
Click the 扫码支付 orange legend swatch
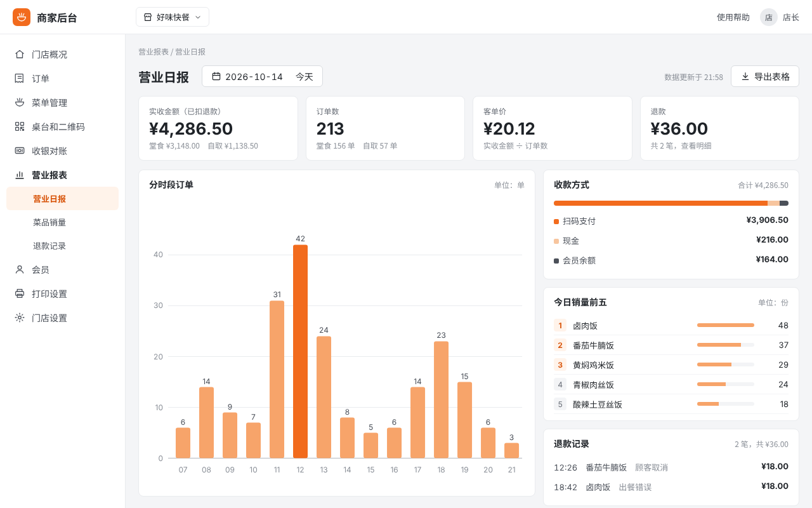pos(556,222)
